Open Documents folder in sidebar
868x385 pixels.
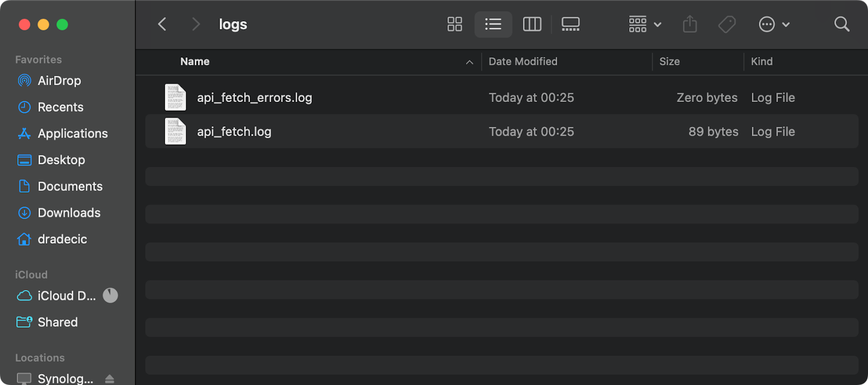point(70,187)
